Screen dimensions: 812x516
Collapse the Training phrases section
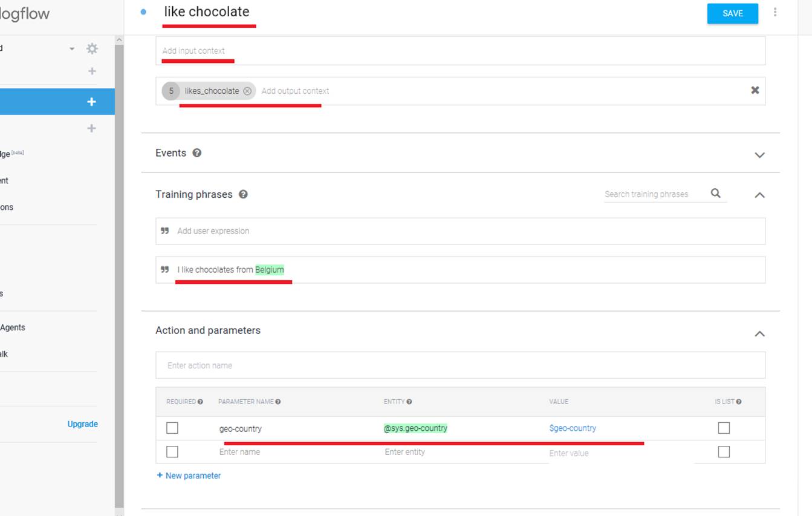pos(759,195)
